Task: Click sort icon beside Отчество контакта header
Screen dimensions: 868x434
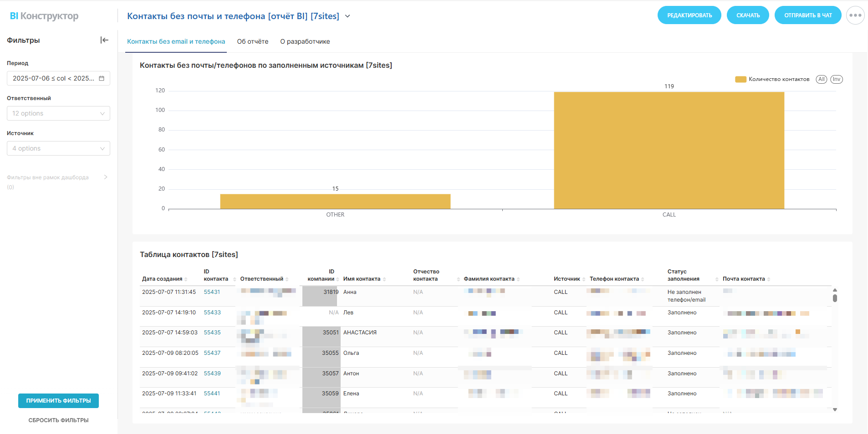Action: click(458, 279)
